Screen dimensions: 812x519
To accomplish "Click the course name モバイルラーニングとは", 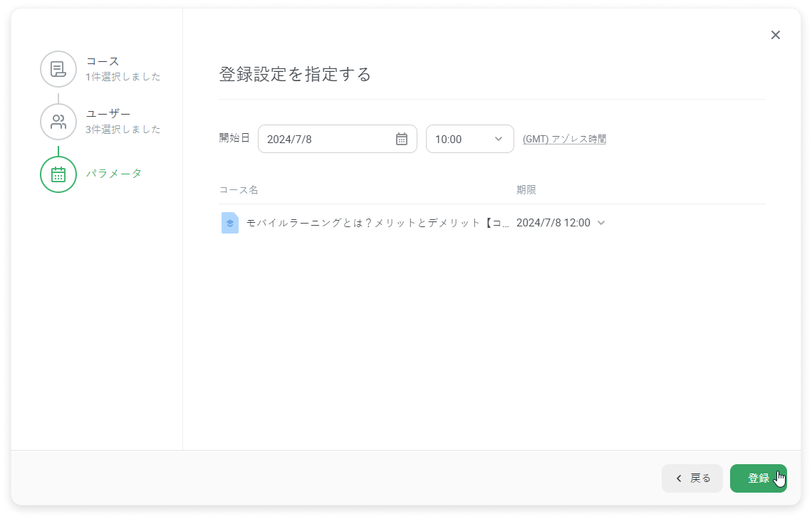I will 378,223.
